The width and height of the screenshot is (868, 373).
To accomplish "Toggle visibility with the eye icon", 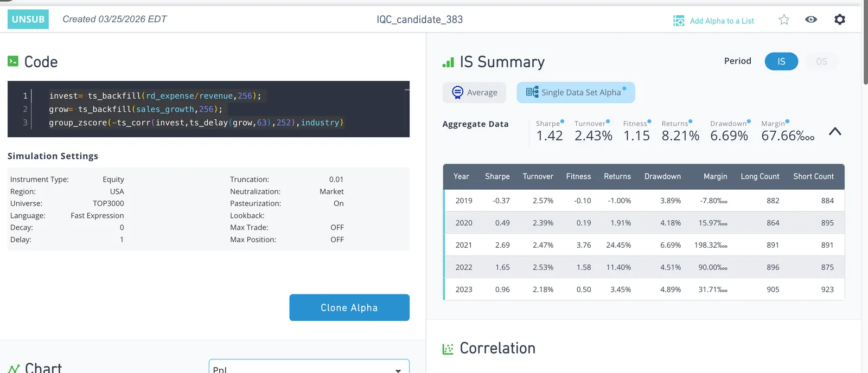I will [x=811, y=20].
